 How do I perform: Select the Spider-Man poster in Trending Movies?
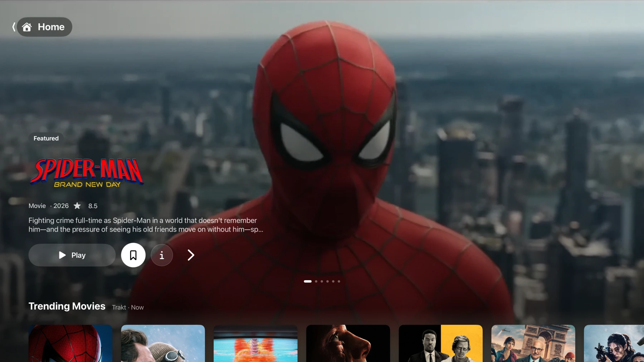(70, 343)
